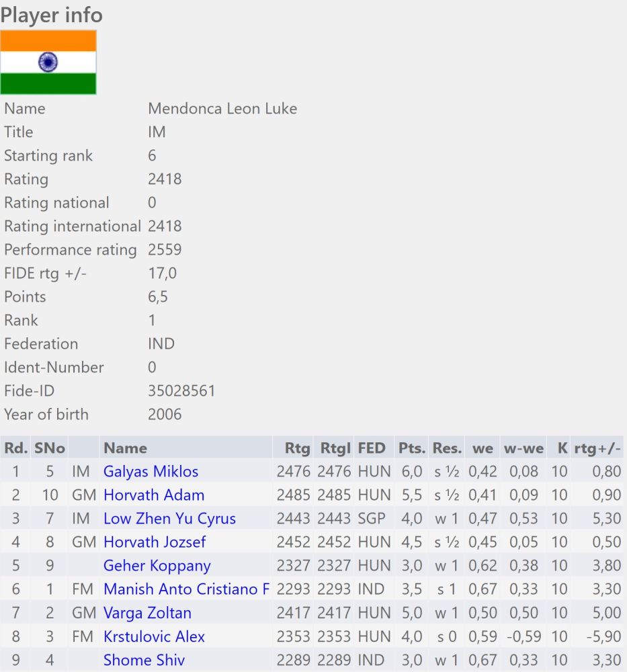Click the Fide-ID number 35028561
This screenshot has width=627, height=672.
tap(181, 390)
